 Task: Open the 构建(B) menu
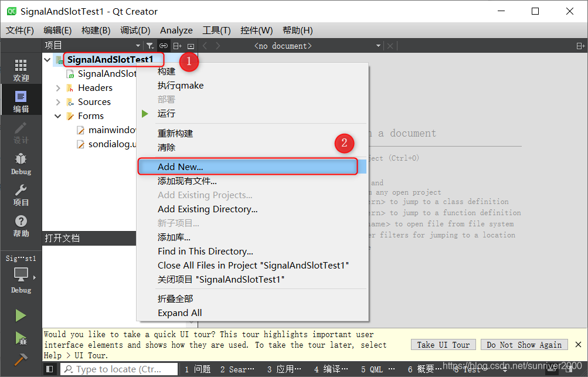pos(96,30)
